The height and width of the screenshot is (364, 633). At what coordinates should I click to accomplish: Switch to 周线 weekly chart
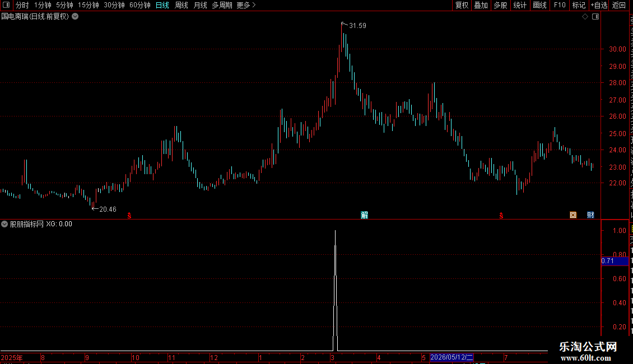pyautogui.click(x=181, y=5)
